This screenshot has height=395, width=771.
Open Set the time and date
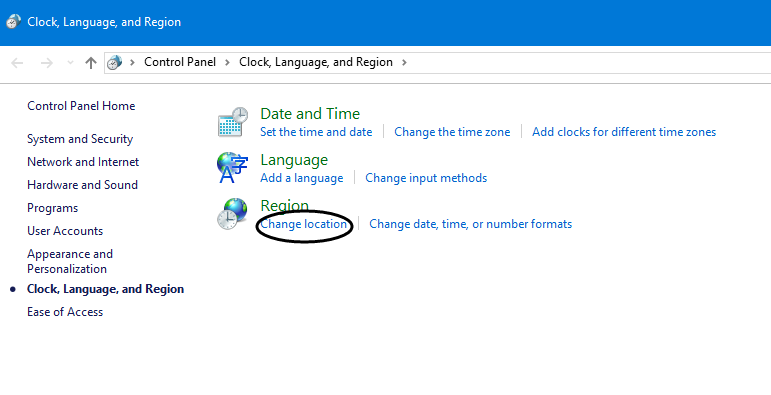coord(316,132)
